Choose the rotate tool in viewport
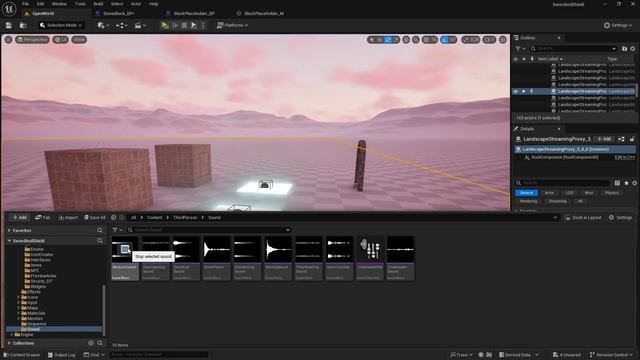The image size is (640, 360). (x=388, y=40)
